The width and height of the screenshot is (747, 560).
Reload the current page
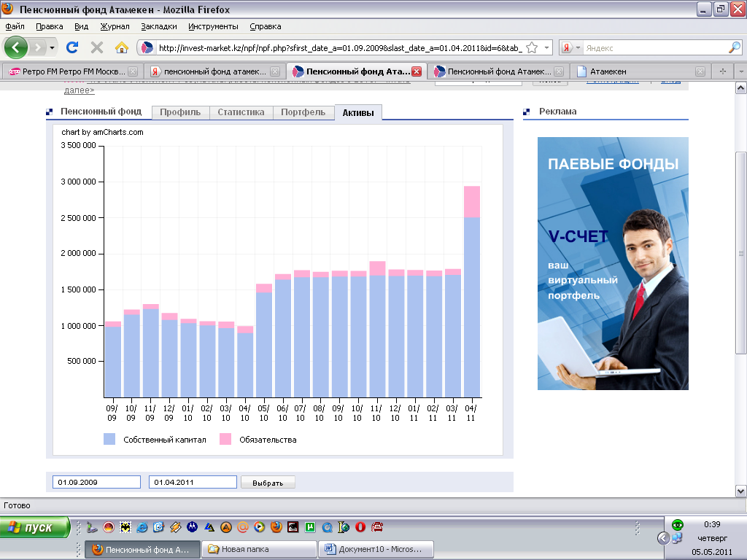72,47
